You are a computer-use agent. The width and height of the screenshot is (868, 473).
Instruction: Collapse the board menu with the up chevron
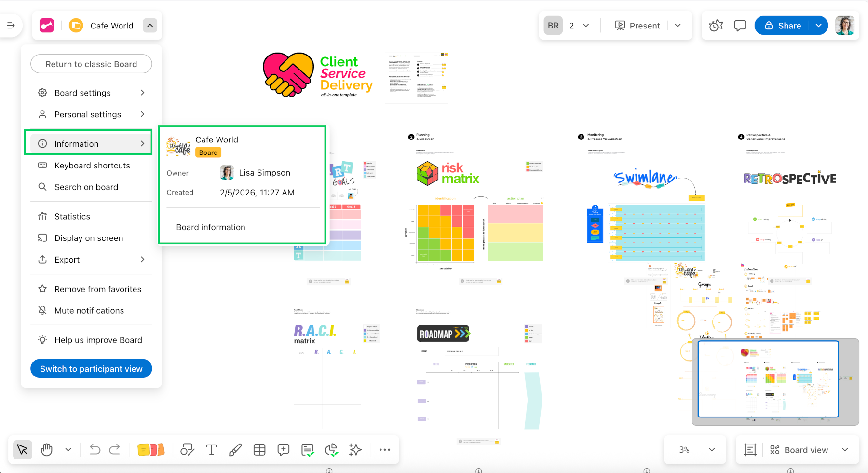click(150, 25)
